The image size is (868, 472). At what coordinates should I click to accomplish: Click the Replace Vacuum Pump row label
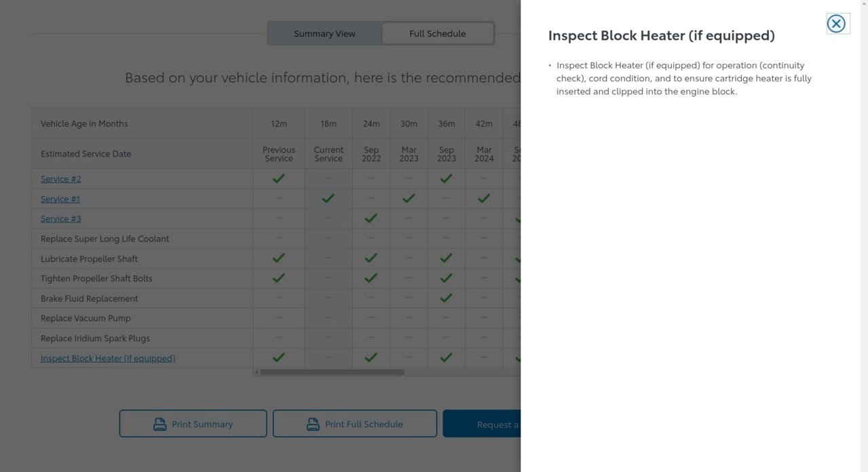pyautogui.click(x=86, y=318)
